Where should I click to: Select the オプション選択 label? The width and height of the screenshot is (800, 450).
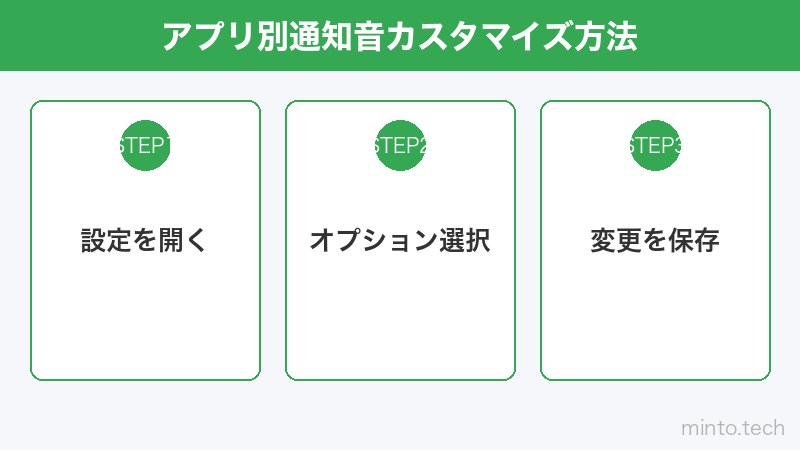click(x=400, y=241)
